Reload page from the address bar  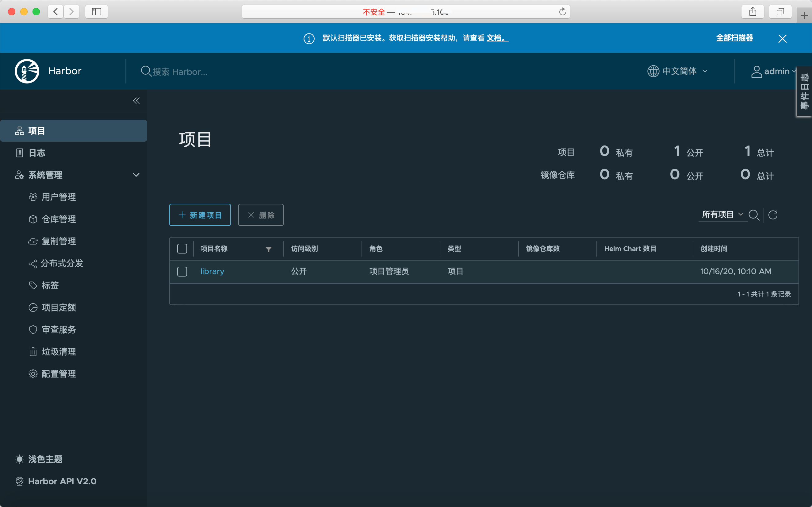pos(562,12)
